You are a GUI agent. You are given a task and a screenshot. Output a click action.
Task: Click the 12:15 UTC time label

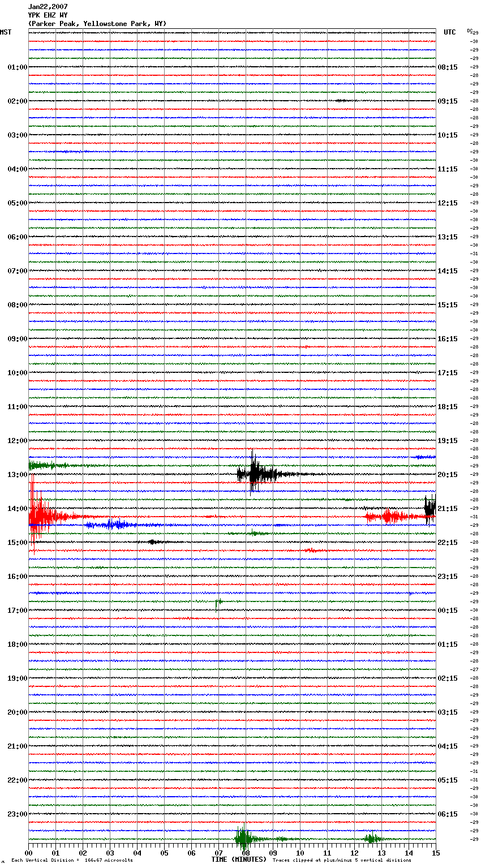pyautogui.click(x=448, y=203)
